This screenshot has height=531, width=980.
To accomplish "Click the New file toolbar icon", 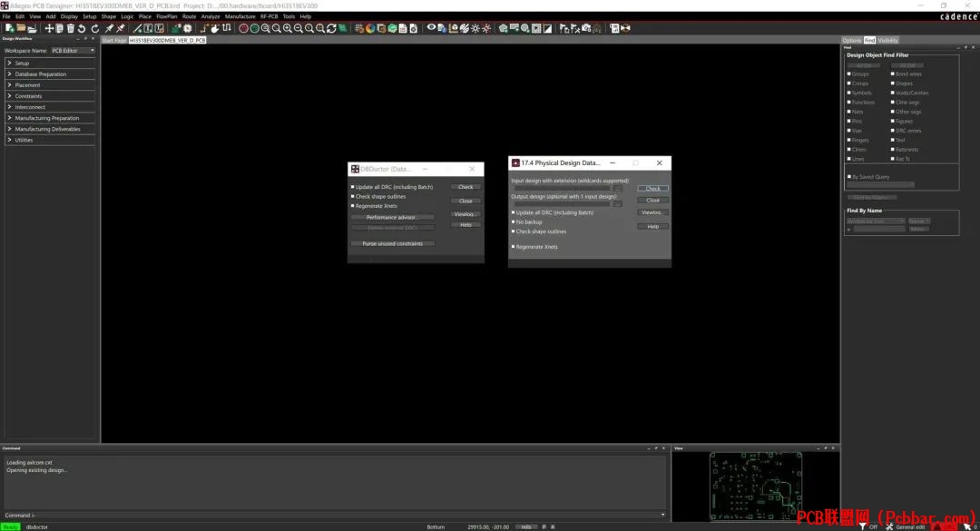I will [x=9, y=28].
